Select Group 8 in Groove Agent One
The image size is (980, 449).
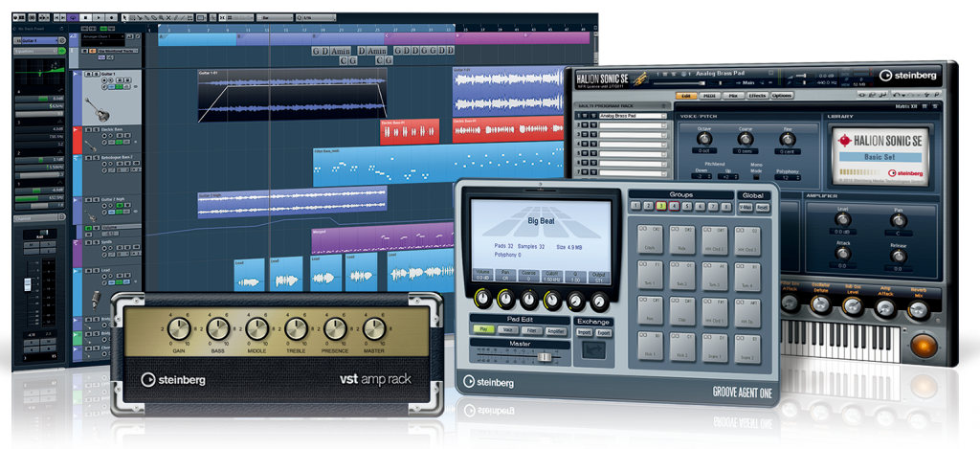click(725, 207)
